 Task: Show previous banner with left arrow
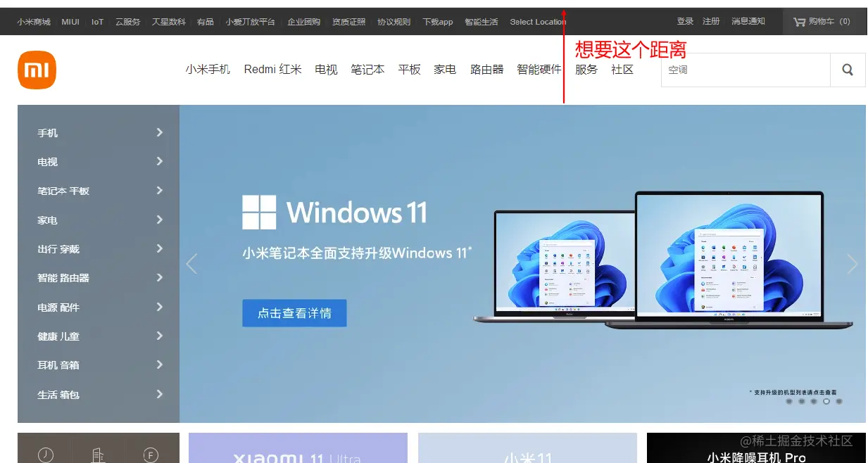click(x=191, y=263)
